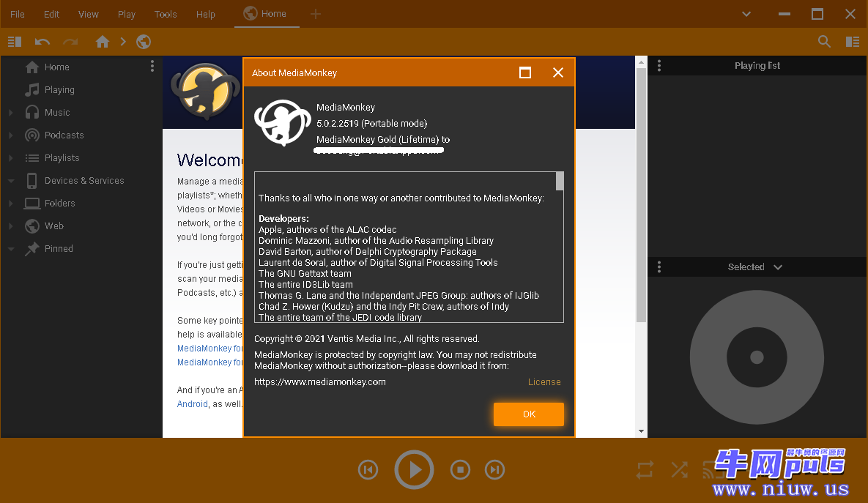Skip to next track
This screenshot has height=503, width=868.
495,470
